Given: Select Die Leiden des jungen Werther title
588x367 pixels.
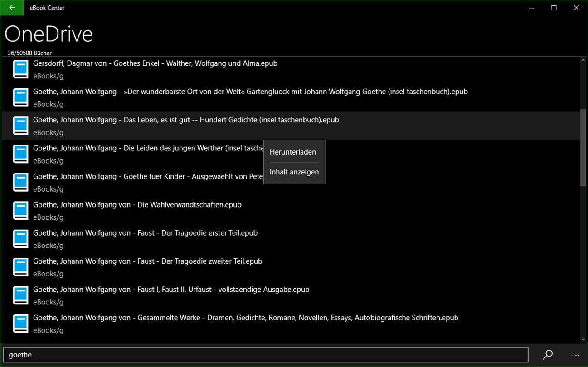Looking at the screenshot, I should (148, 148).
